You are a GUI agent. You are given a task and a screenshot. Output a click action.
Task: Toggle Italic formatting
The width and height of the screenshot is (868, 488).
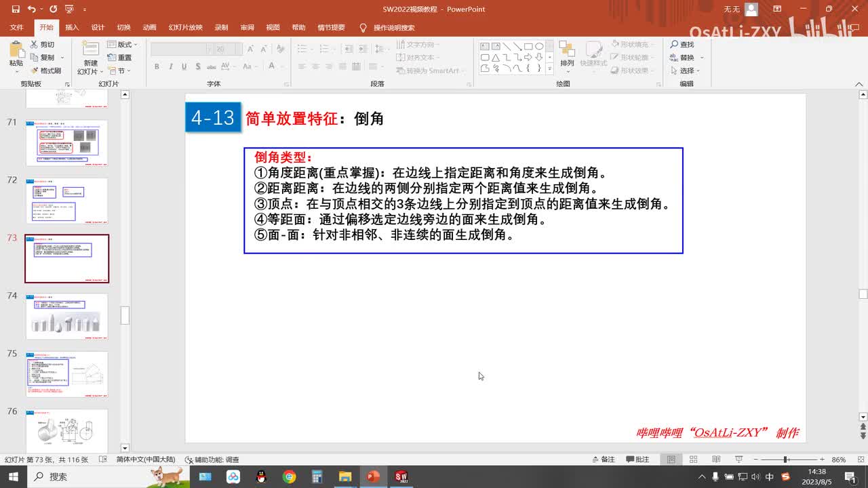[170, 66]
